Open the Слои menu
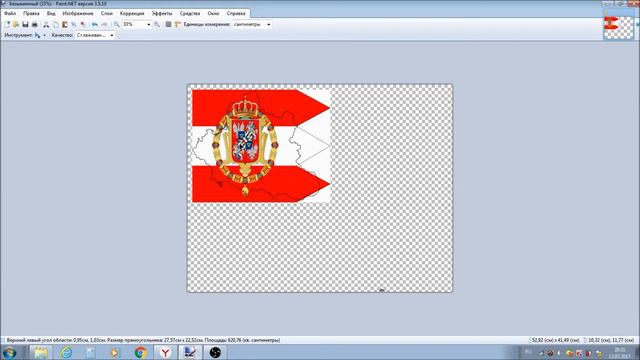Image resolution: width=640 pixels, height=360 pixels. [106, 13]
